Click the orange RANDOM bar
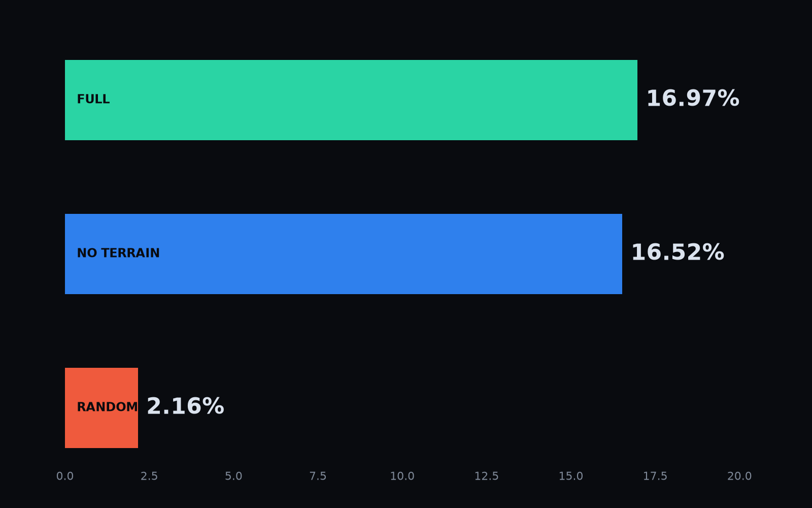Viewport: 812px width, 508px height. click(x=101, y=408)
